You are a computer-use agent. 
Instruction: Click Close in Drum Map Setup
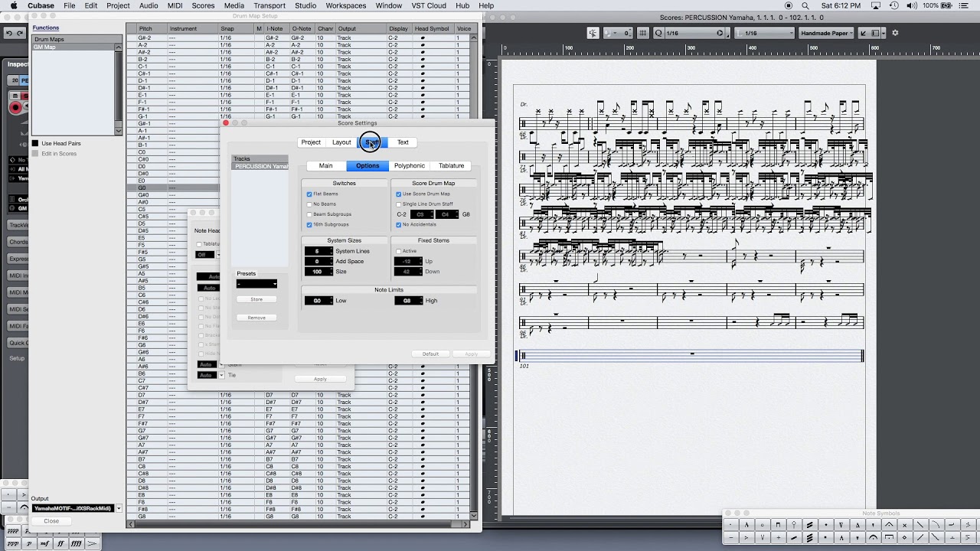click(x=51, y=521)
